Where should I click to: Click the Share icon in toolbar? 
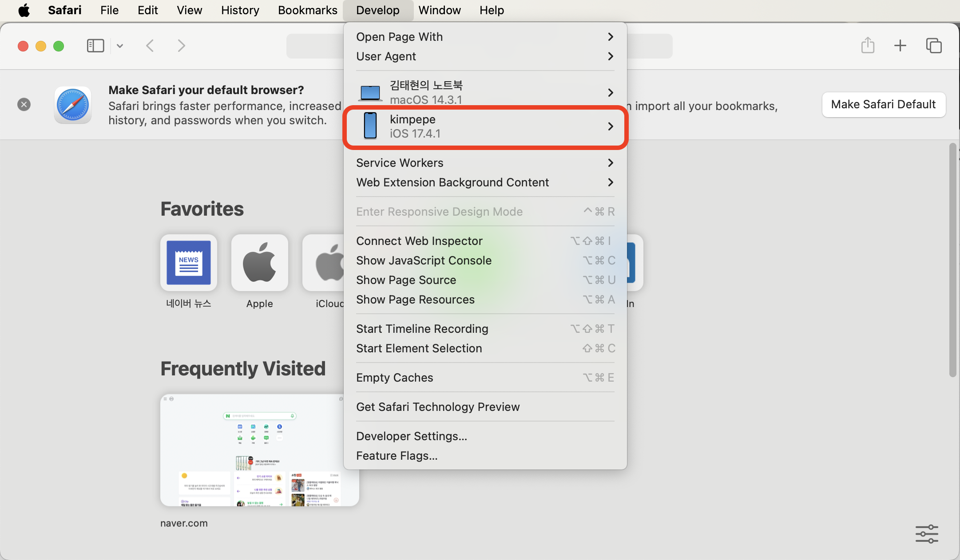(x=868, y=46)
